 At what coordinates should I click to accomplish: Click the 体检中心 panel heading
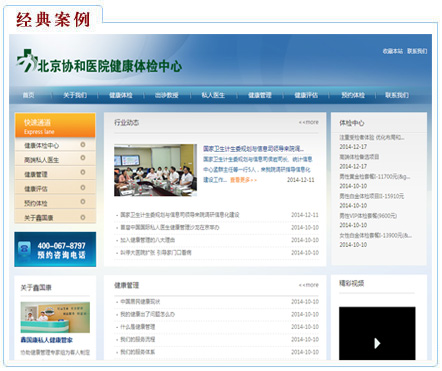(352, 123)
